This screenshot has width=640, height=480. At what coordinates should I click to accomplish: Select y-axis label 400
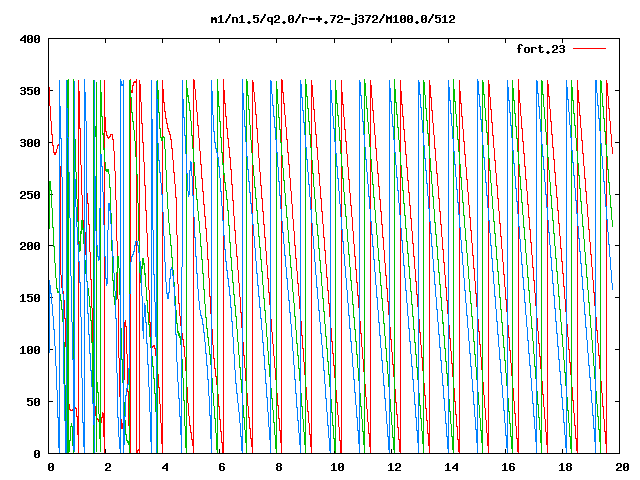30,39
